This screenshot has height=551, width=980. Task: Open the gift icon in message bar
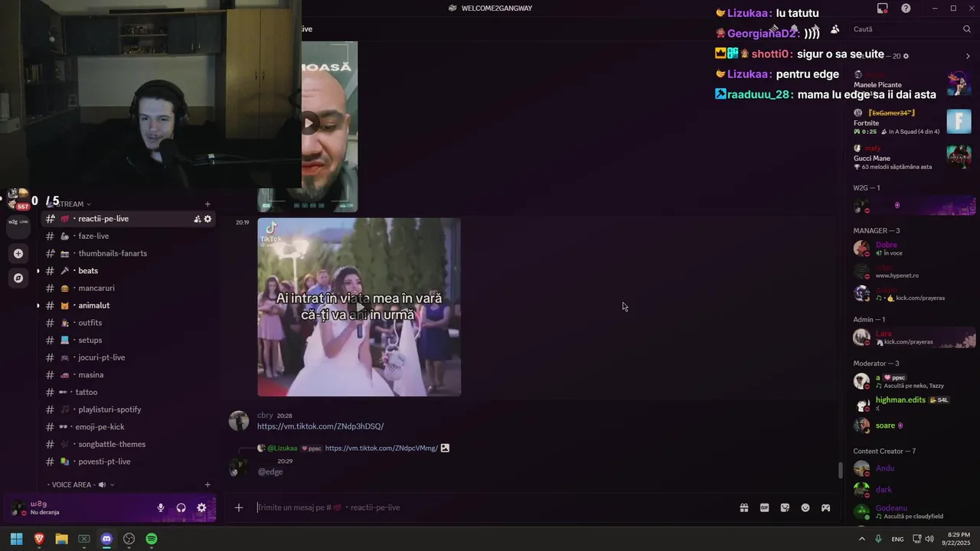[x=743, y=507]
